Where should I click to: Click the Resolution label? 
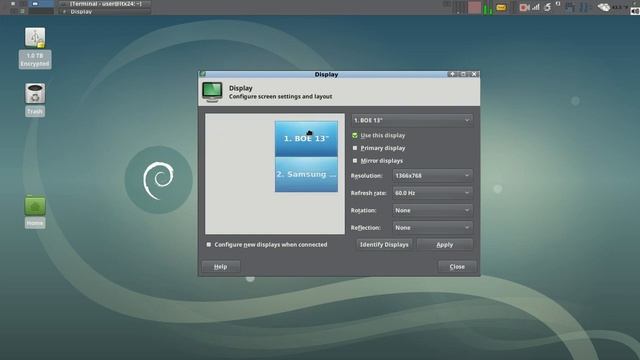[x=367, y=176]
